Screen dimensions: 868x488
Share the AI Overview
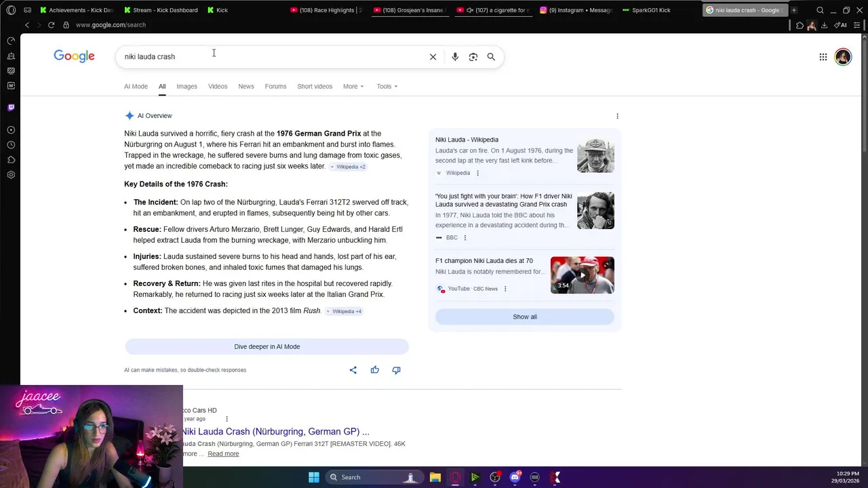tap(353, 370)
